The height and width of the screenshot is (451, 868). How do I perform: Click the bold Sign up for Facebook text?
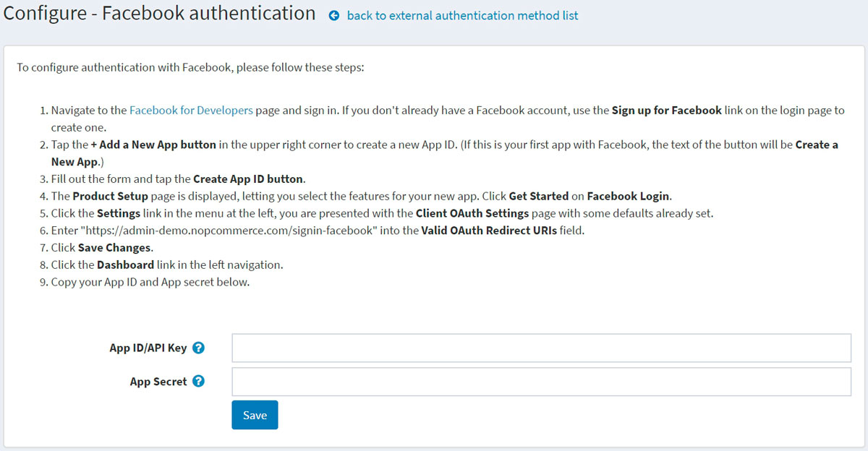[x=666, y=111]
